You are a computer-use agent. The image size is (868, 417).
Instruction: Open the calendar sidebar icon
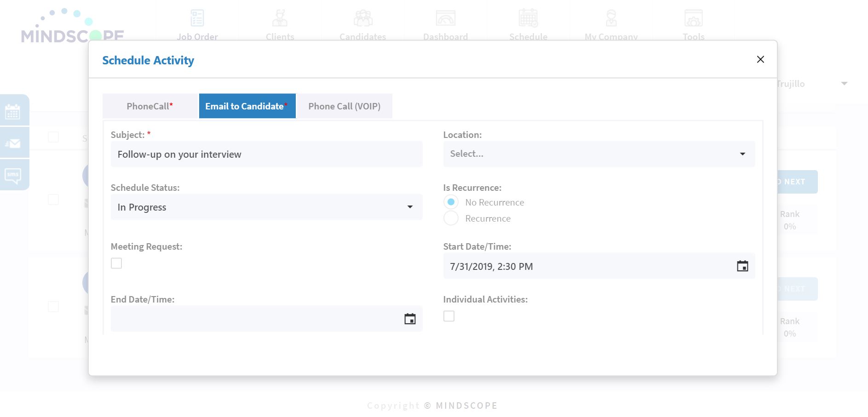[x=13, y=111]
